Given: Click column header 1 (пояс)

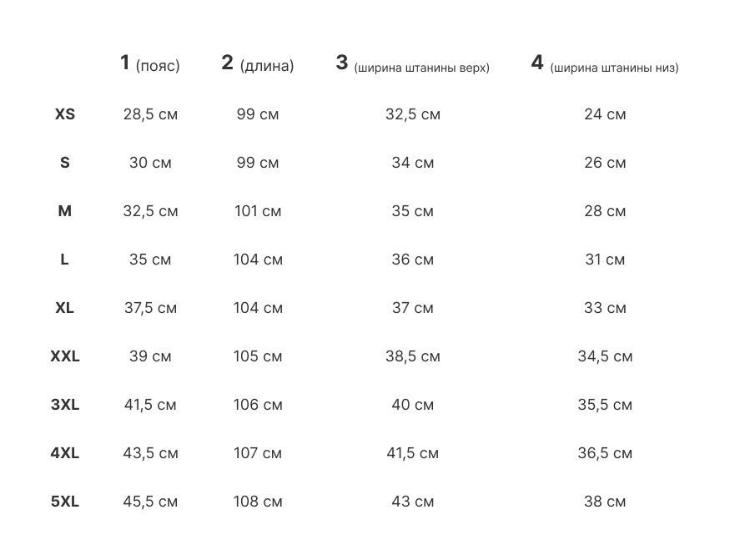Looking at the screenshot, I should point(150,64).
